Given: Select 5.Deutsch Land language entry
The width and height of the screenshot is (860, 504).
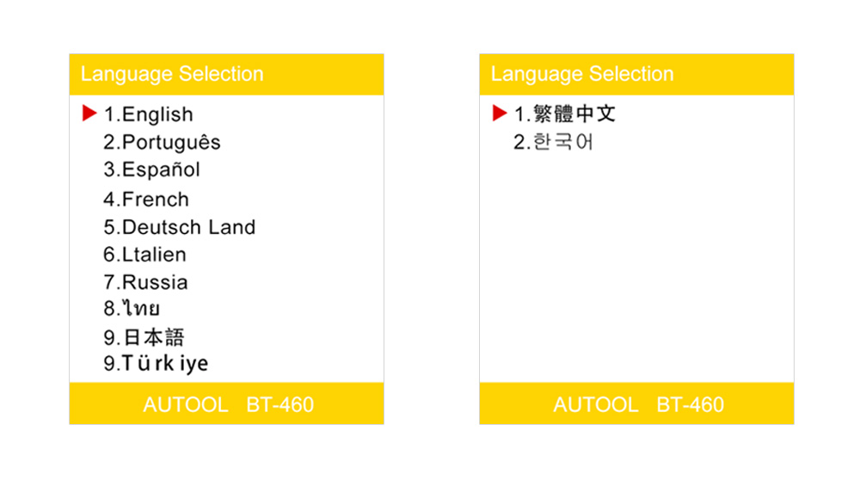Looking at the screenshot, I should [180, 228].
